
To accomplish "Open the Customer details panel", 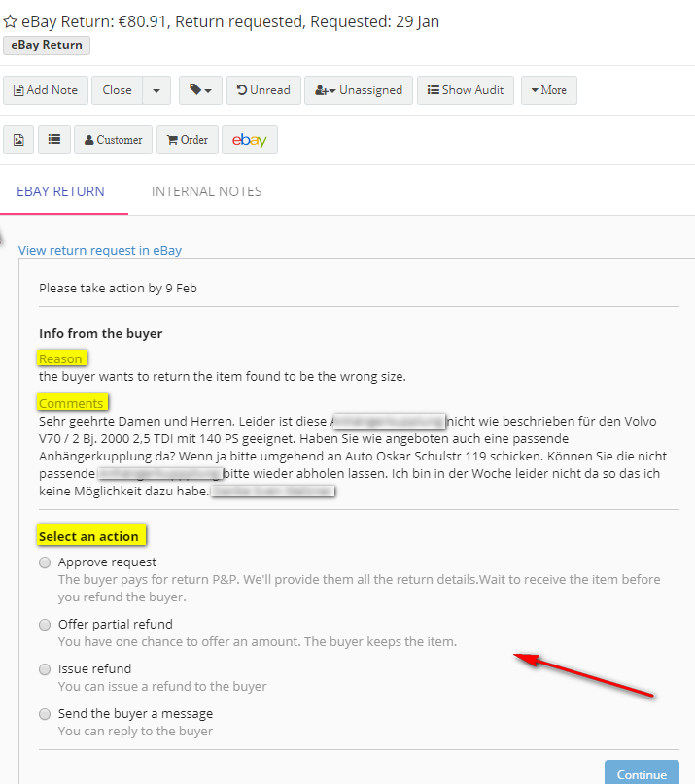I will pos(114,140).
